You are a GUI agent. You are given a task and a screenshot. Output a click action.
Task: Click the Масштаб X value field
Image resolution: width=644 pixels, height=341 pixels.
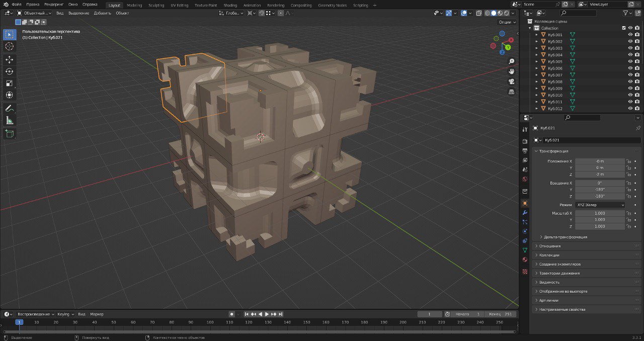tap(600, 213)
